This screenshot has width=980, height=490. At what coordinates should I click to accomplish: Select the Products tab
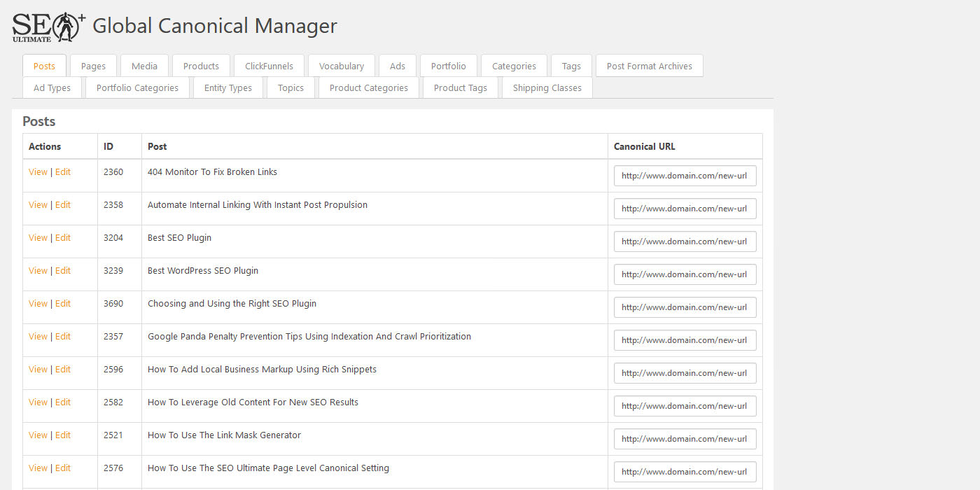click(x=201, y=66)
